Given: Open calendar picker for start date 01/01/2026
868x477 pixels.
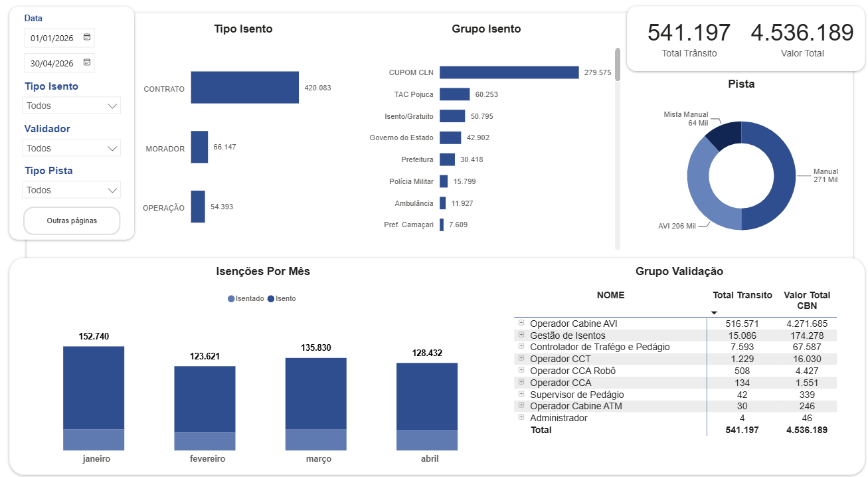Looking at the screenshot, I should pyautogui.click(x=86, y=38).
